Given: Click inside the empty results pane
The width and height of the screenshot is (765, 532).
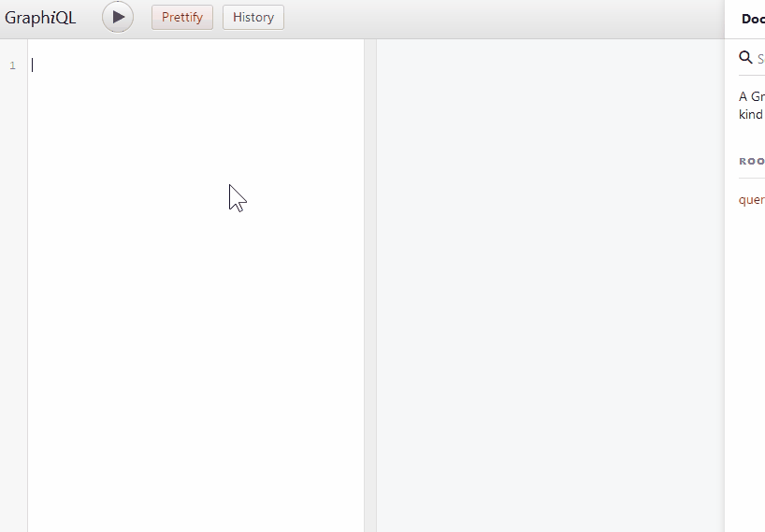Looking at the screenshot, I should click(x=550, y=285).
